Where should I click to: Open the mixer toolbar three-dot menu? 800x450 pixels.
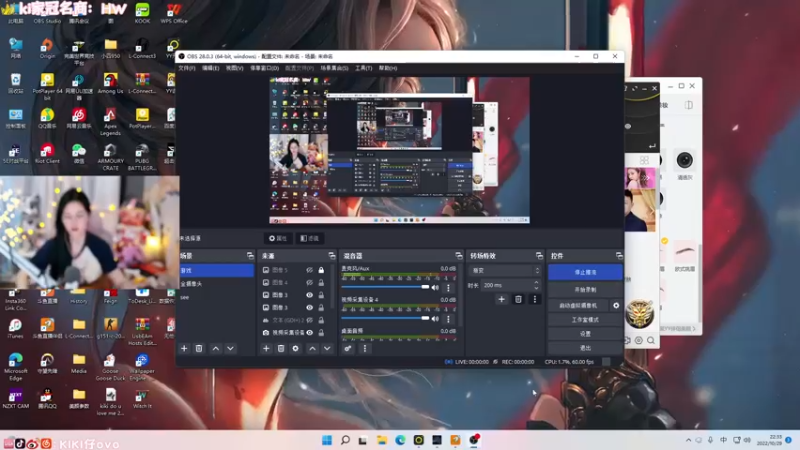pos(365,348)
